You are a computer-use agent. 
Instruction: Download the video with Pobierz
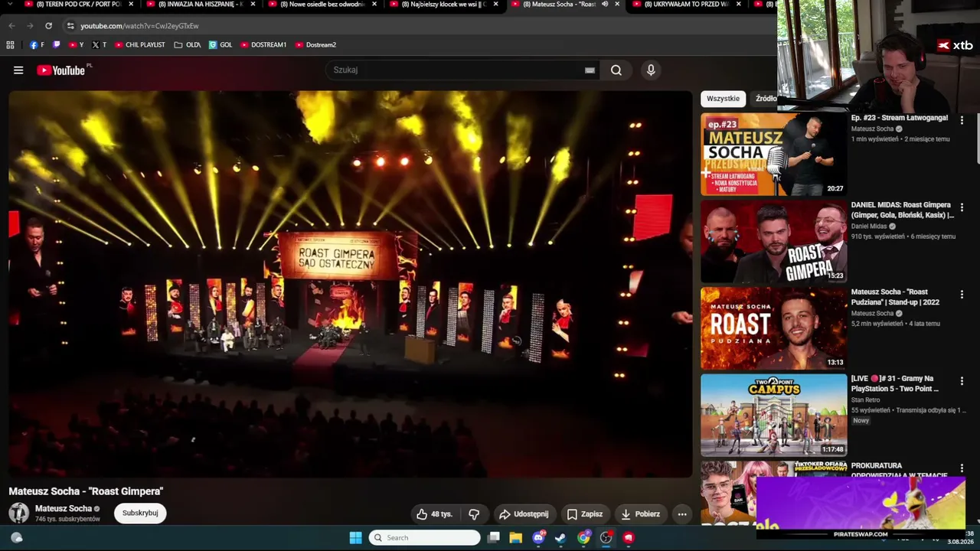click(x=640, y=514)
